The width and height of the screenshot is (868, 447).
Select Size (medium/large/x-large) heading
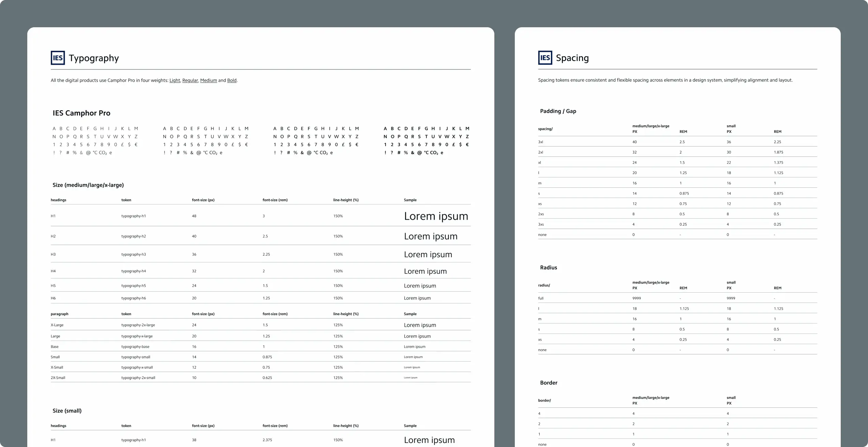coord(88,185)
